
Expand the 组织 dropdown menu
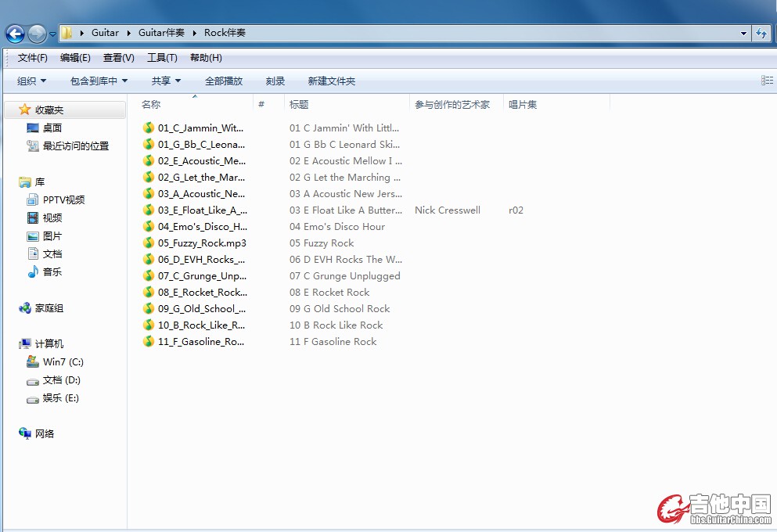[31, 81]
